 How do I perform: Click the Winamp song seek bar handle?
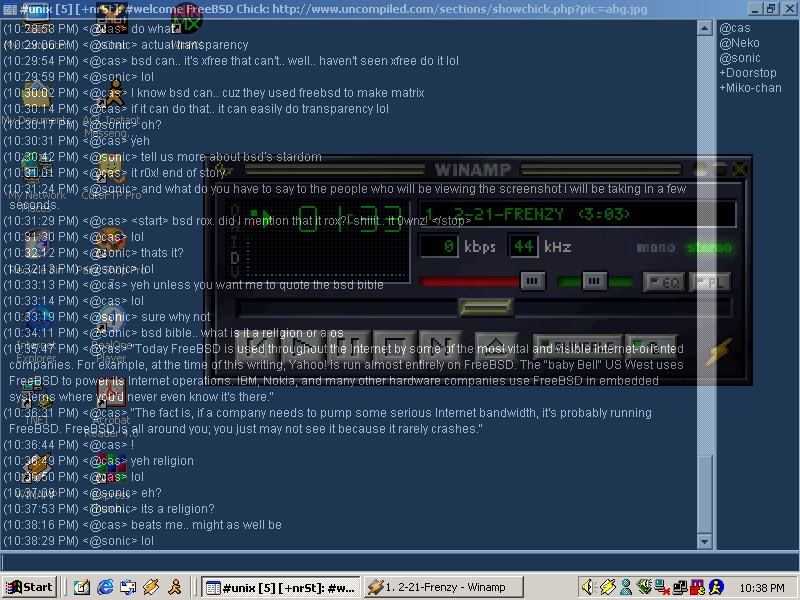tap(485, 307)
